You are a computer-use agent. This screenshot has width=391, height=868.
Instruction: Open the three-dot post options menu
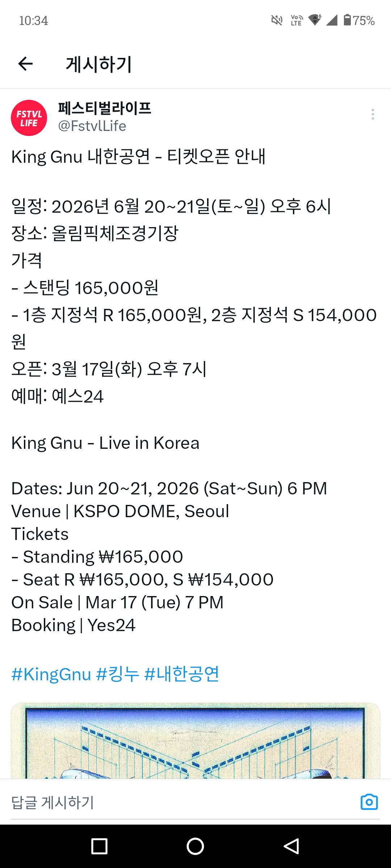(x=373, y=114)
